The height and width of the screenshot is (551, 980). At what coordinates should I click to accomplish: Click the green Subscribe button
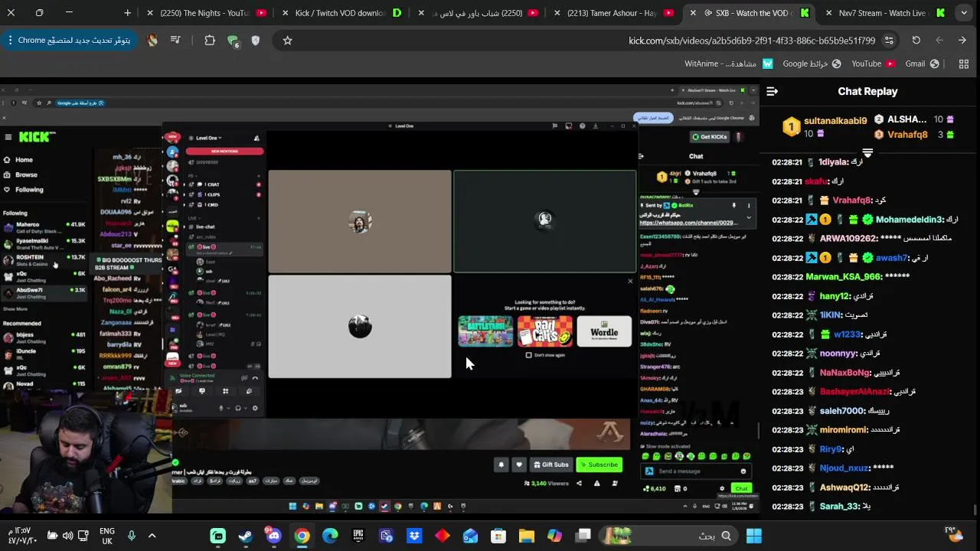pos(599,465)
